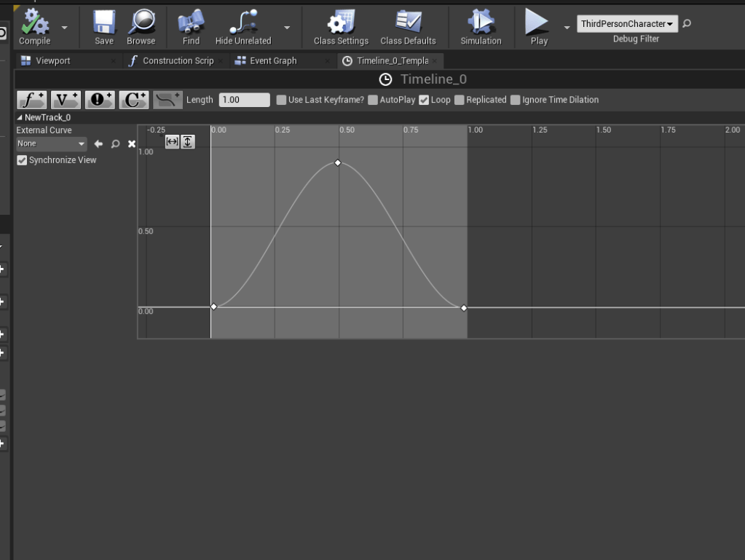Screen dimensions: 745x560
Task: Click the timeline Length input field
Action: pyautogui.click(x=244, y=100)
